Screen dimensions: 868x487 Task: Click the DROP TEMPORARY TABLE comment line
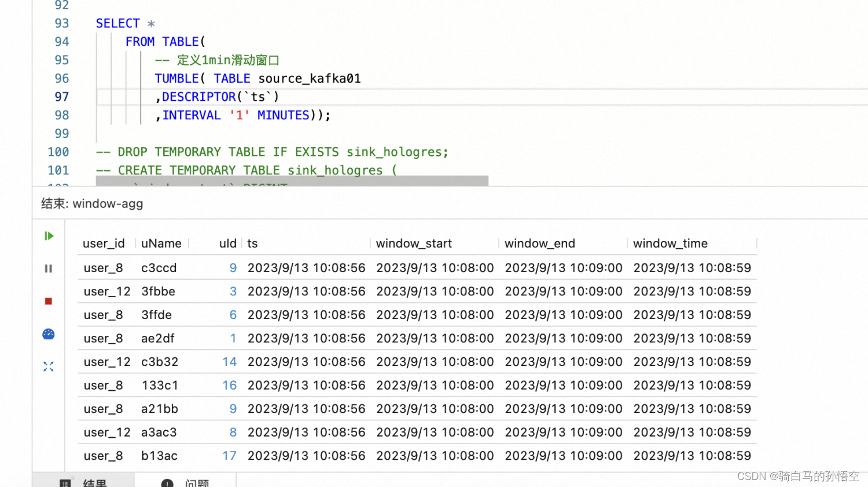coord(272,152)
